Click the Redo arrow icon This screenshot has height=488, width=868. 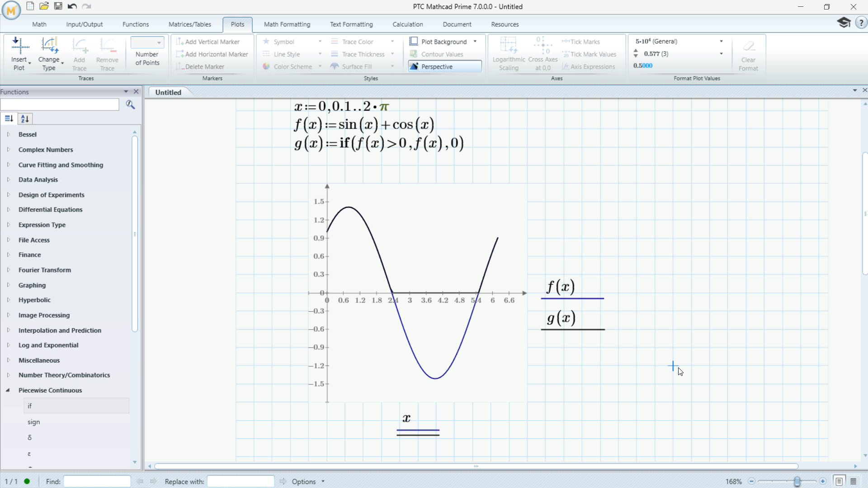pyautogui.click(x=86, y=6)
